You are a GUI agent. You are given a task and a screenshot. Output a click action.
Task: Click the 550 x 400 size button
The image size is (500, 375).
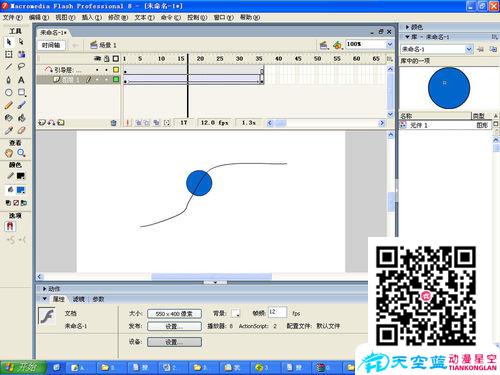(x=174, y=314)
